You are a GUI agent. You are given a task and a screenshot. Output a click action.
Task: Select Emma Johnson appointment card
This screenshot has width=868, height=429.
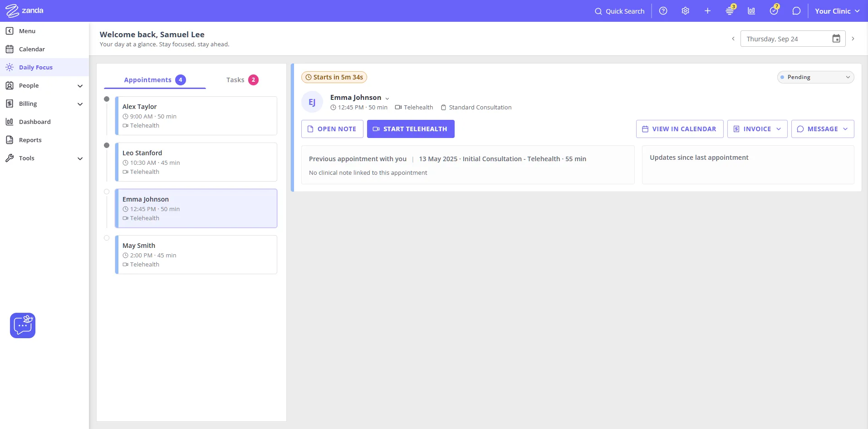point(196,208)
